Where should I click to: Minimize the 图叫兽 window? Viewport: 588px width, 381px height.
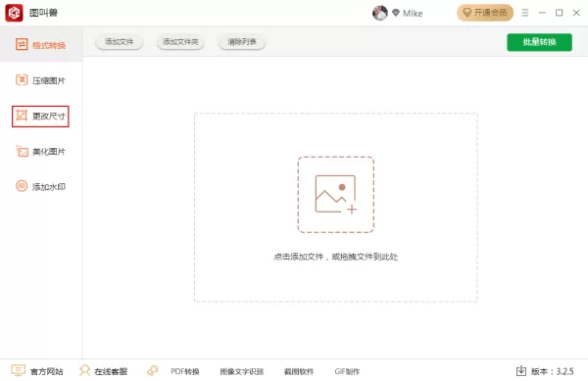click(542, 13)
